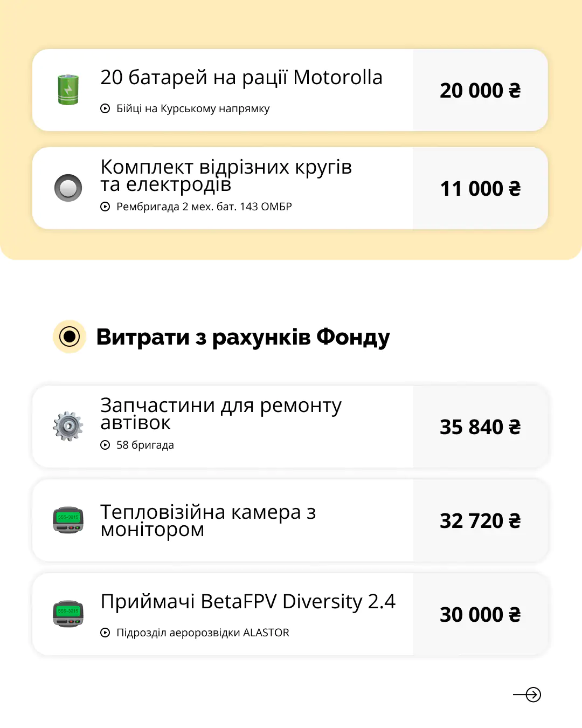Click the Витрати з рахунків Фонду heading
The width and height of the screenshot is (582, 728).
pos(243,337)
